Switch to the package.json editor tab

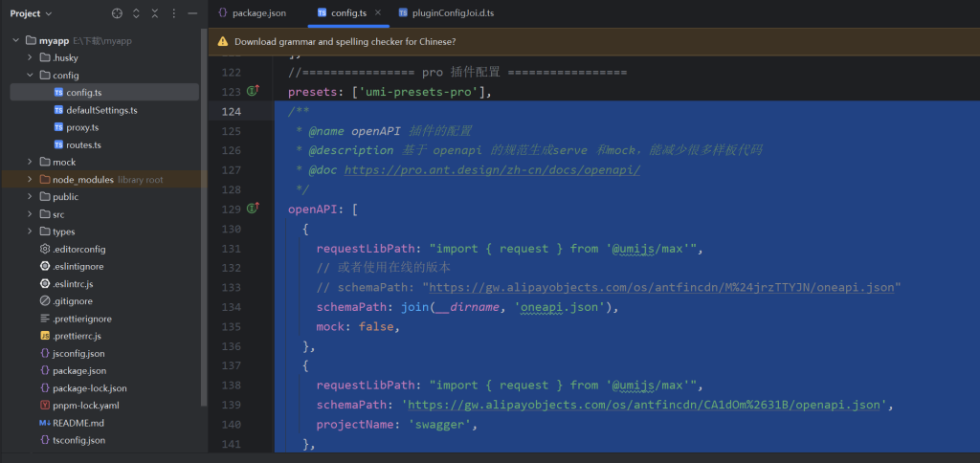[x=252, y=13]
